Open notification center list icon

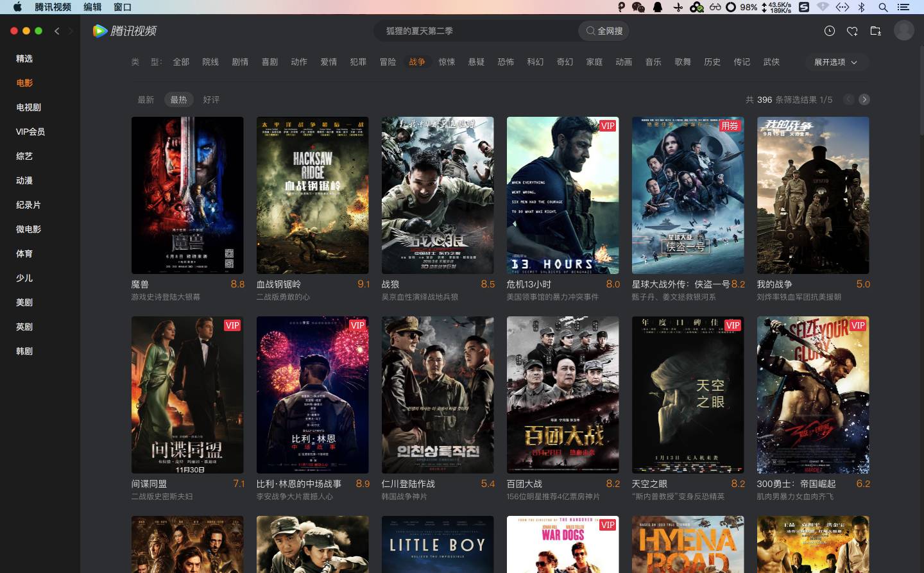(x=903, y=7)
